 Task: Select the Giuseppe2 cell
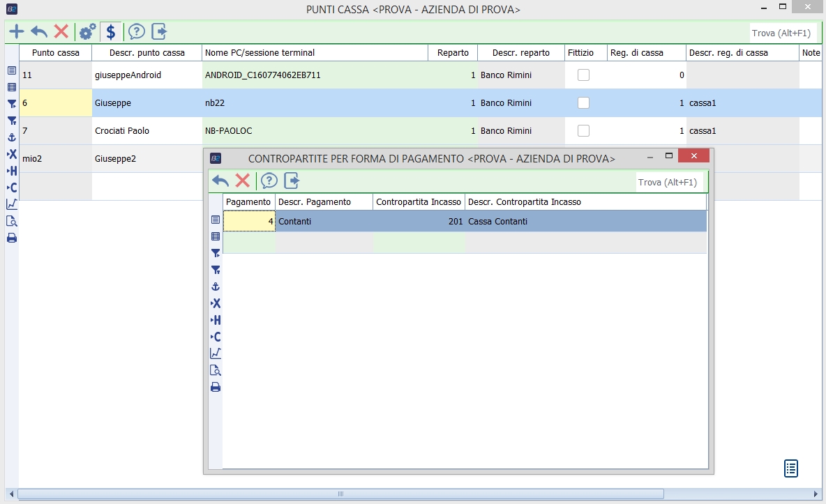[147, 158]
